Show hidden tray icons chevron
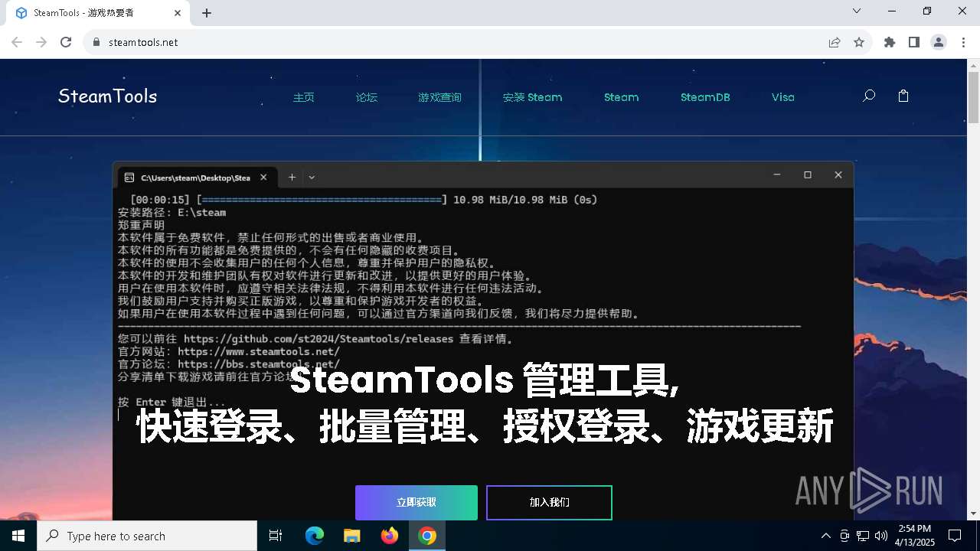Viewport: 980px width, 551px height. click(x=825, y=536)
